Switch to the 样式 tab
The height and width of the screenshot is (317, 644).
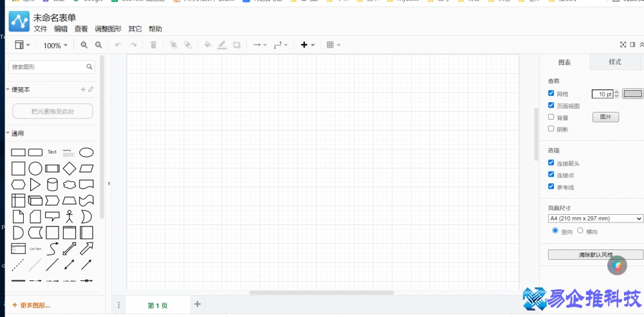pyautogui.click(x=615, y=62)
